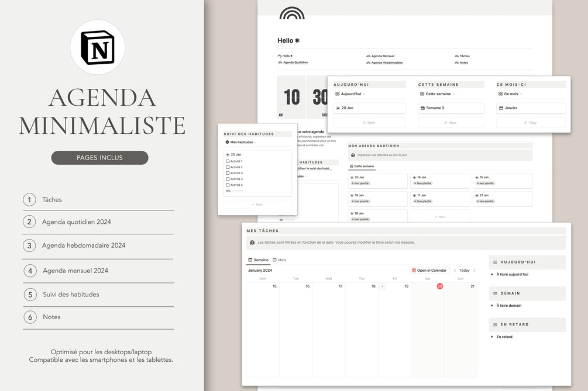This screenshot has height=391, width=588.
Task: Open the 17 Jan agenda card
Action: [440, 199]
